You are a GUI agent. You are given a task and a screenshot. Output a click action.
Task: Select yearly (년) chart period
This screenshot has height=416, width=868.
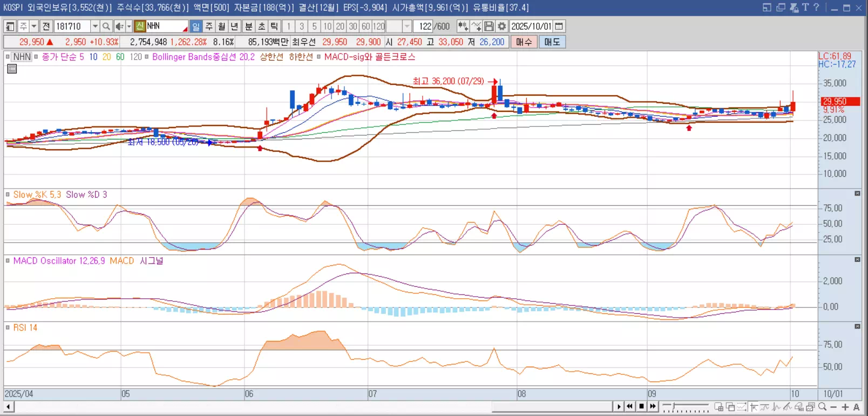(235, 26)
